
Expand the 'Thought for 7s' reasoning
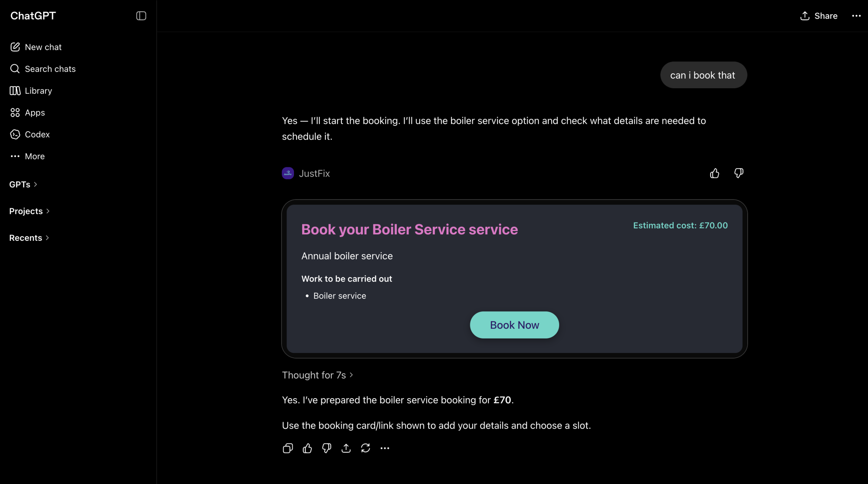[x=318, y=375]
